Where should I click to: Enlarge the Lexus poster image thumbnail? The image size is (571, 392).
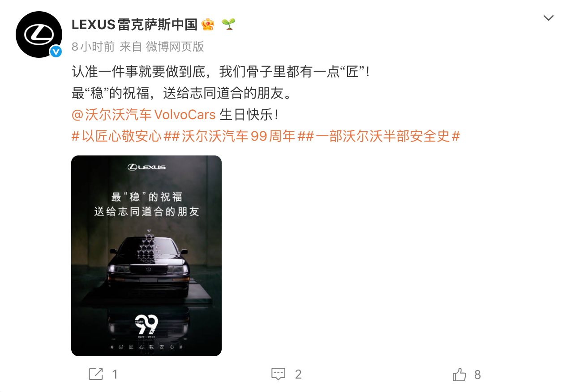coord(146,256)
